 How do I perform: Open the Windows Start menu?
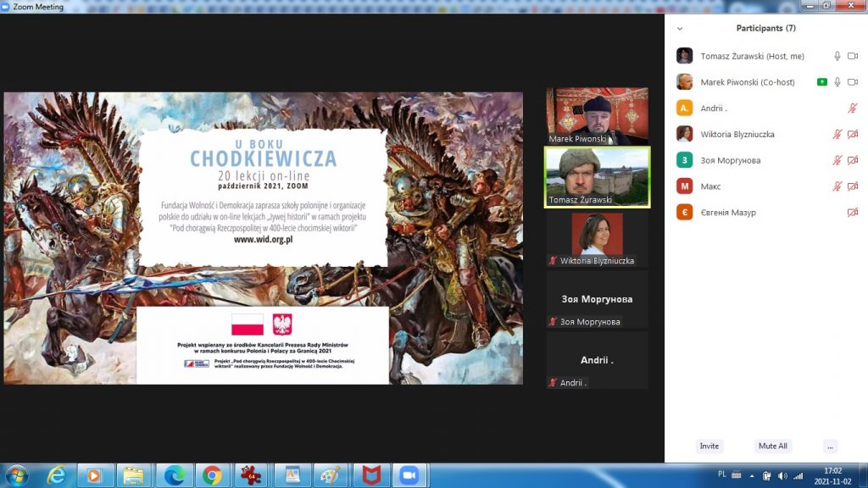pos(18,475)
